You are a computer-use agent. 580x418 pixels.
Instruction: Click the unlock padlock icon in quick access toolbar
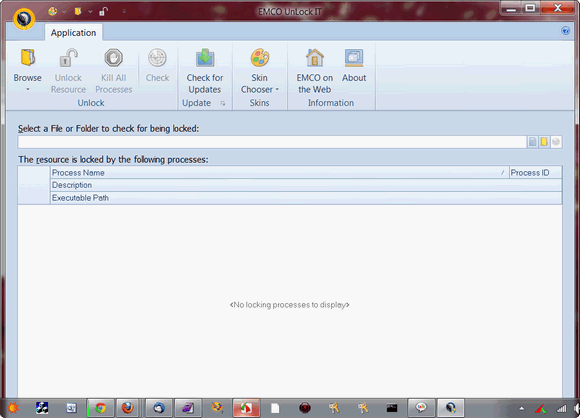point(103,11)
